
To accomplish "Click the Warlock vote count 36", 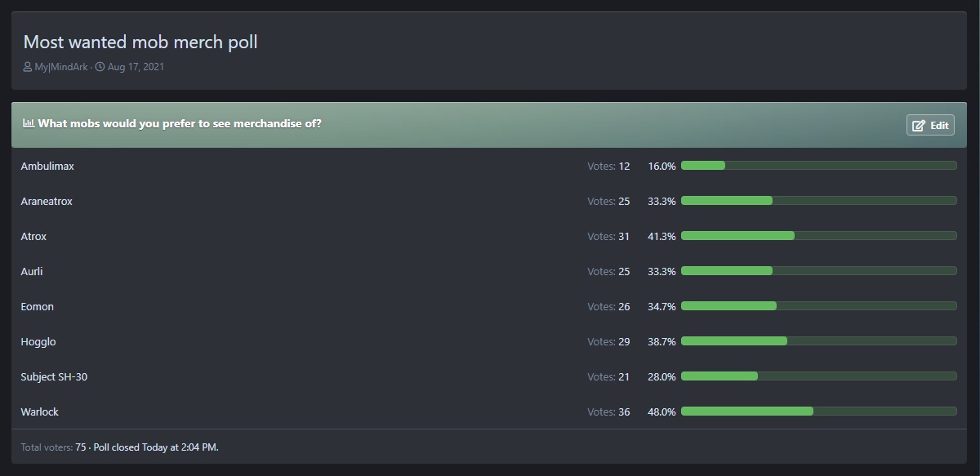I will click(x=624, y=412).
